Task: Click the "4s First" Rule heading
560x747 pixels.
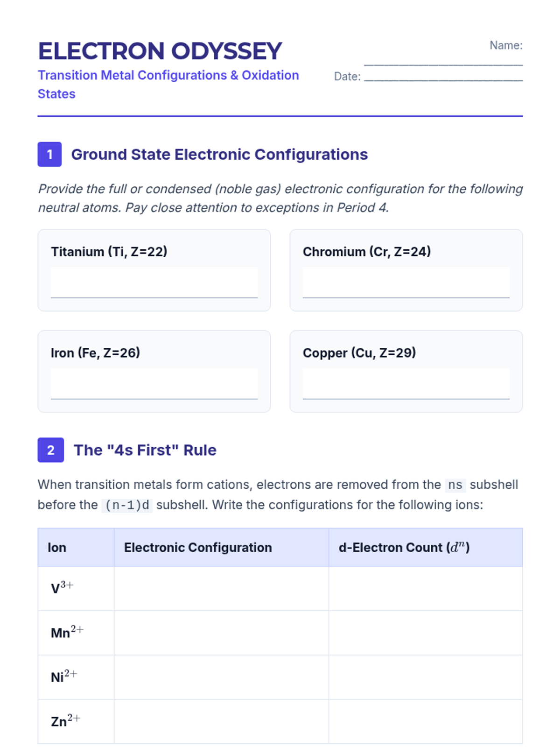Action: tap(145, 450)
